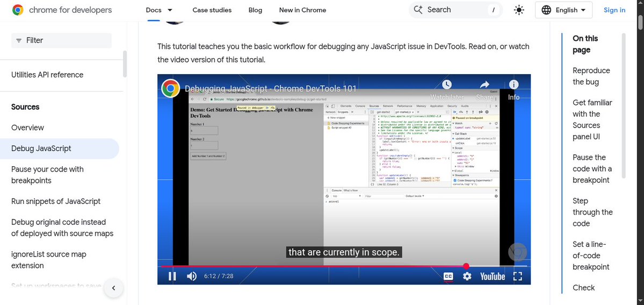Open the video title link
Image resolution: width=644 pixels, height=305 pixels.
(x=271, y=89)
